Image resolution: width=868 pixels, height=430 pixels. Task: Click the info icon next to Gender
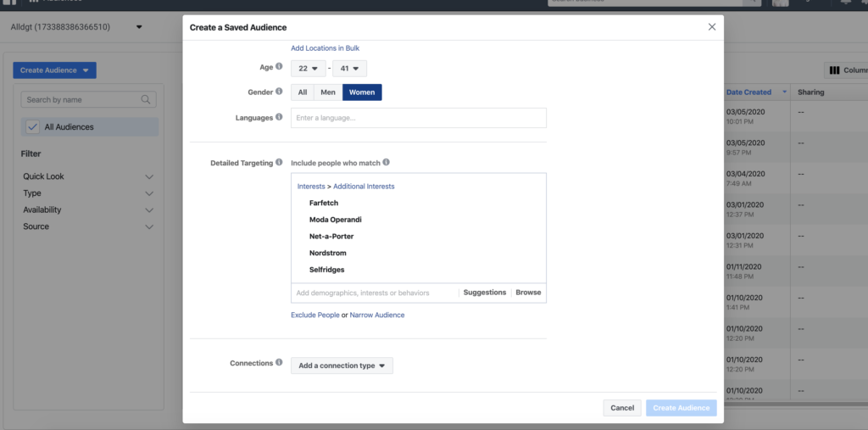tap(279, 92)
